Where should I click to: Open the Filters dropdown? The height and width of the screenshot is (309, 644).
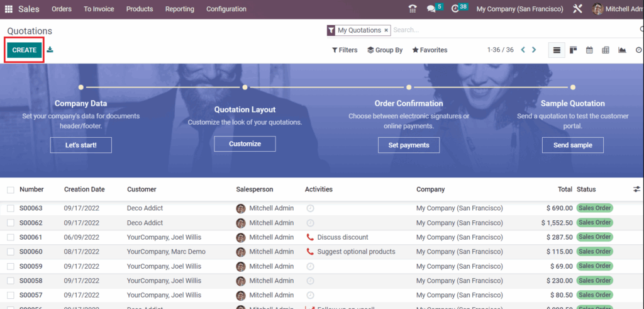[345, 50]
